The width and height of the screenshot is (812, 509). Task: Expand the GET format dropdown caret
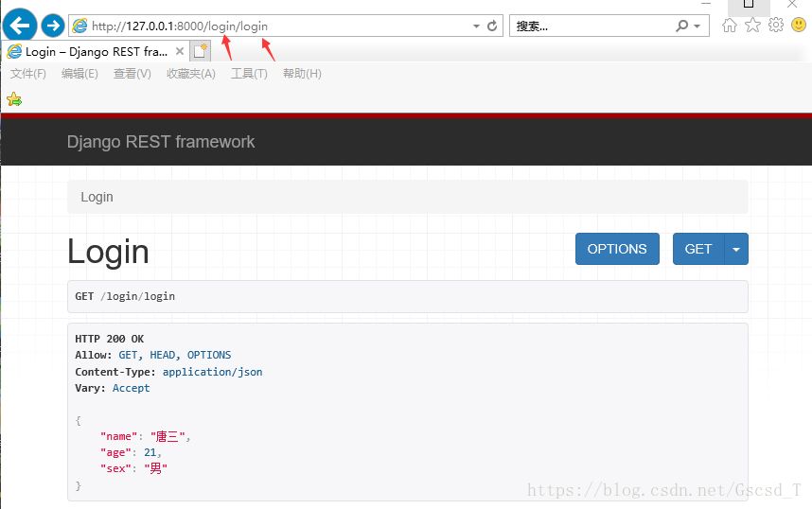click(736, 249)
